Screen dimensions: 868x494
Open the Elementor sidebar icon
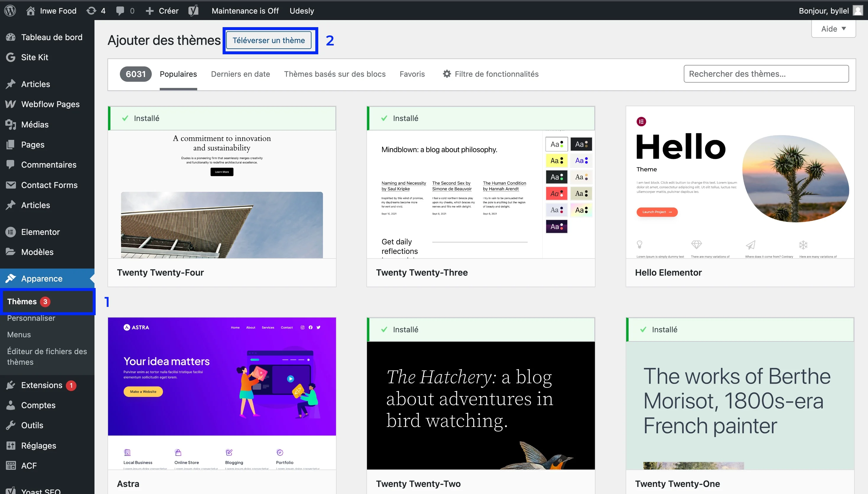click(11, 232)
